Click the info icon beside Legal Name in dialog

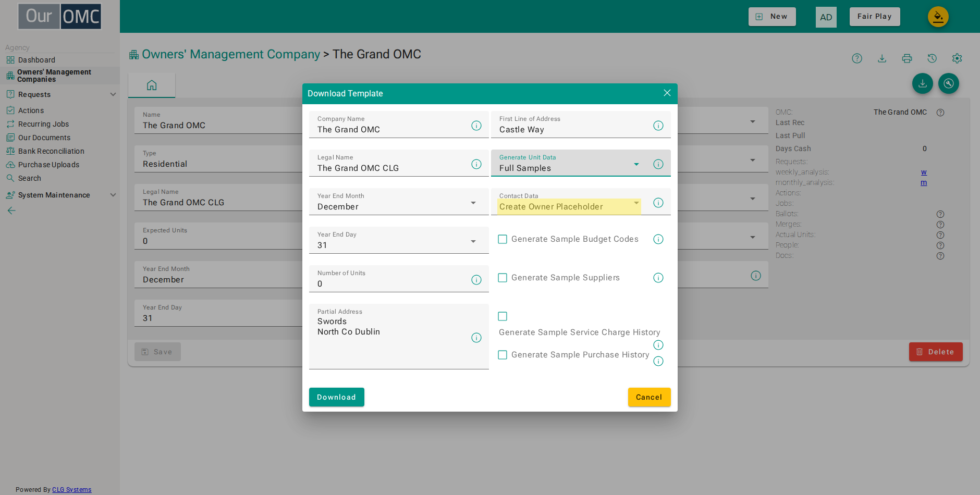point(476,164)
